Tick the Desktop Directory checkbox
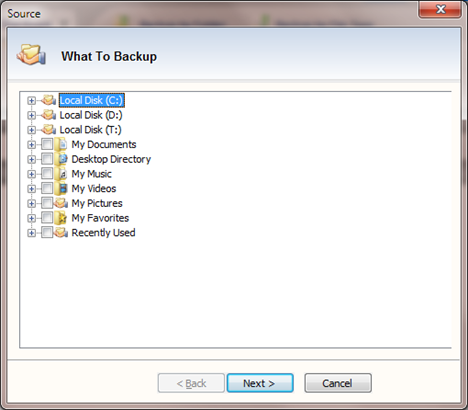Screen dimensions: 468x410 [x=47, y=159]
